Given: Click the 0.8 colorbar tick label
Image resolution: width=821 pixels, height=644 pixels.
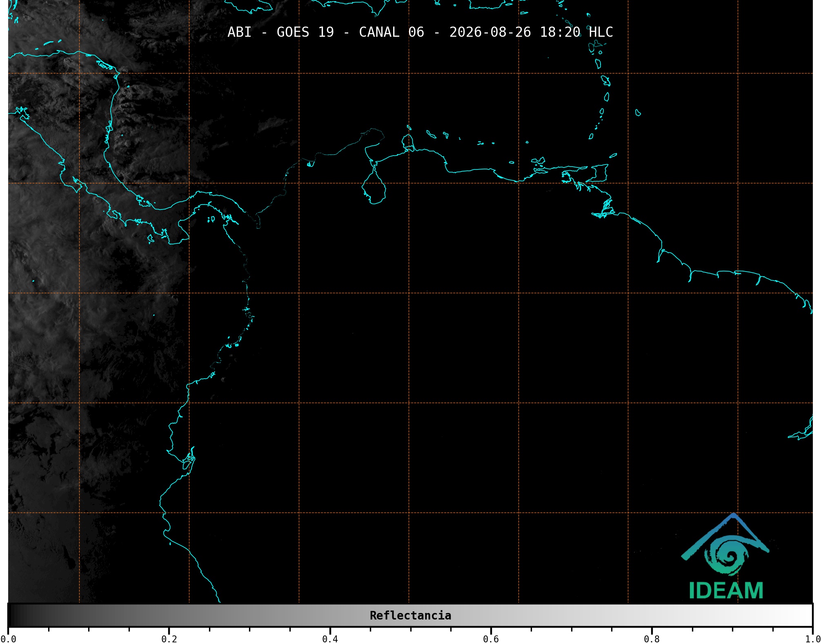Looking at the screenshot, I should (x=652, y=639).
